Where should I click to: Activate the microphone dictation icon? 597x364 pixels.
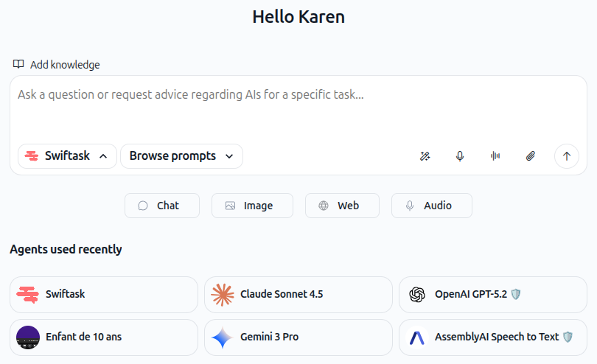pos(460,156)
